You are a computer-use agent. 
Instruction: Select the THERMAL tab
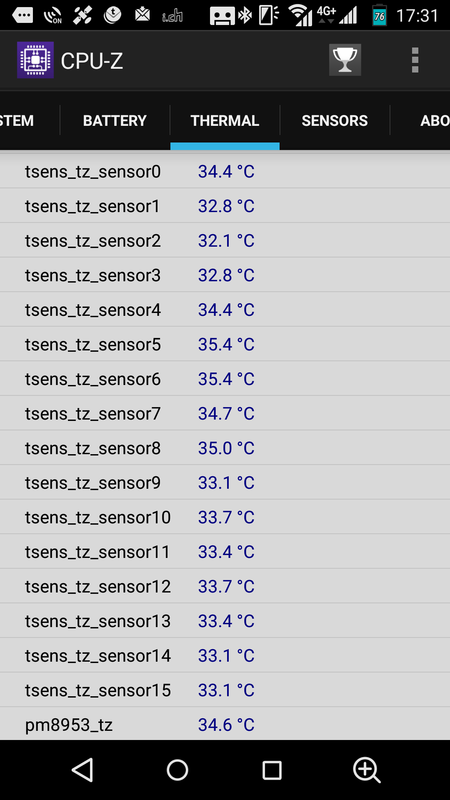coord(225,121)
